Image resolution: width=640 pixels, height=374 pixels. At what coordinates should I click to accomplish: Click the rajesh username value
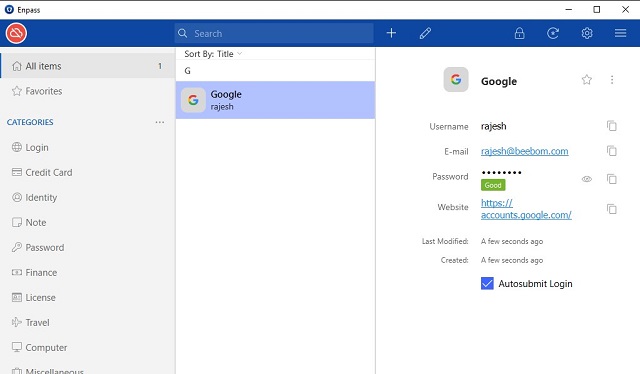(493, 126)
